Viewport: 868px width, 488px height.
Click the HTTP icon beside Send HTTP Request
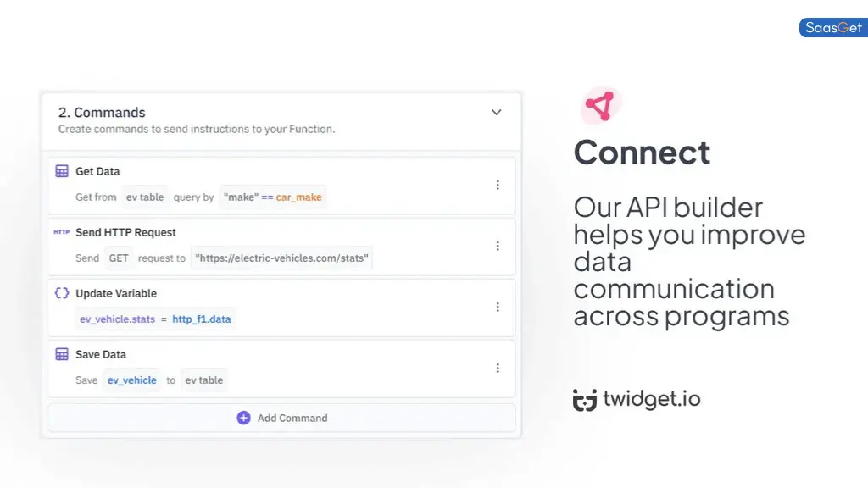61,231
